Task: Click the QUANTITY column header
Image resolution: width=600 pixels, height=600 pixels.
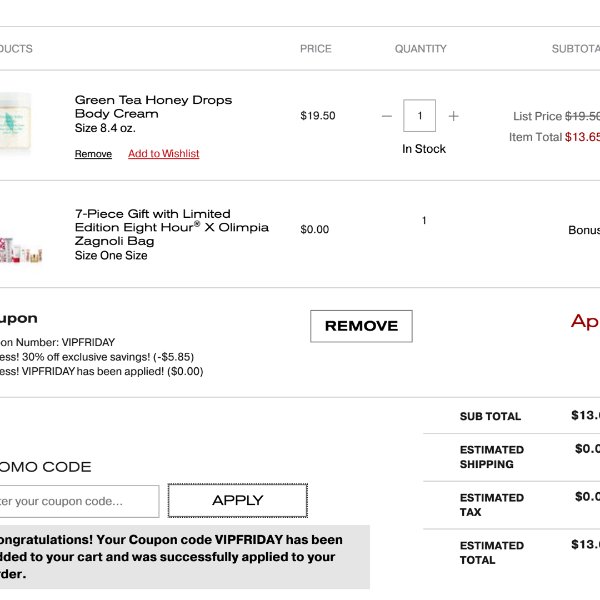Action: point(421,49)
